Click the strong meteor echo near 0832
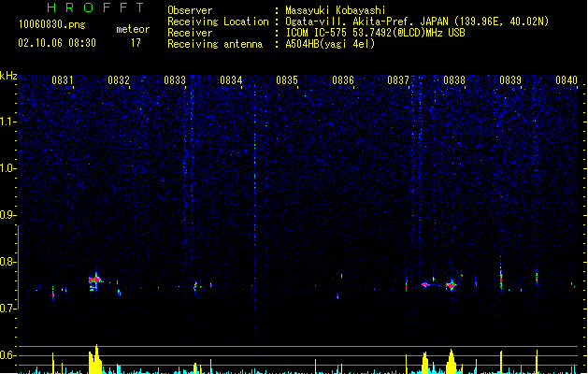This screenshot has width=588, height=374. 95,280
